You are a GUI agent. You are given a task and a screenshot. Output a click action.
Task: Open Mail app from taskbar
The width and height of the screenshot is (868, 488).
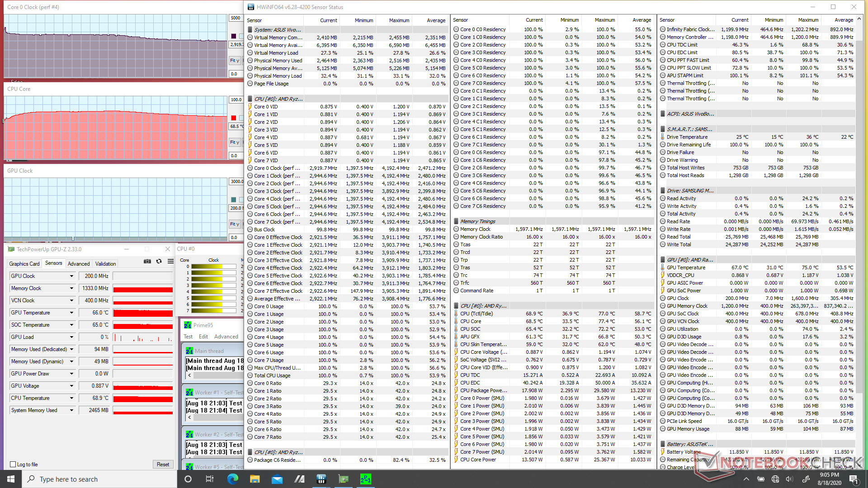(x=277, y=479)
